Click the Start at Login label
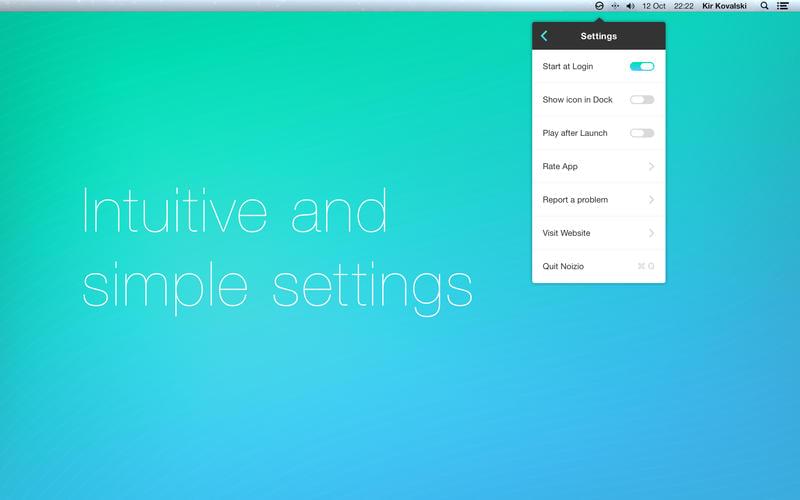 567,66
